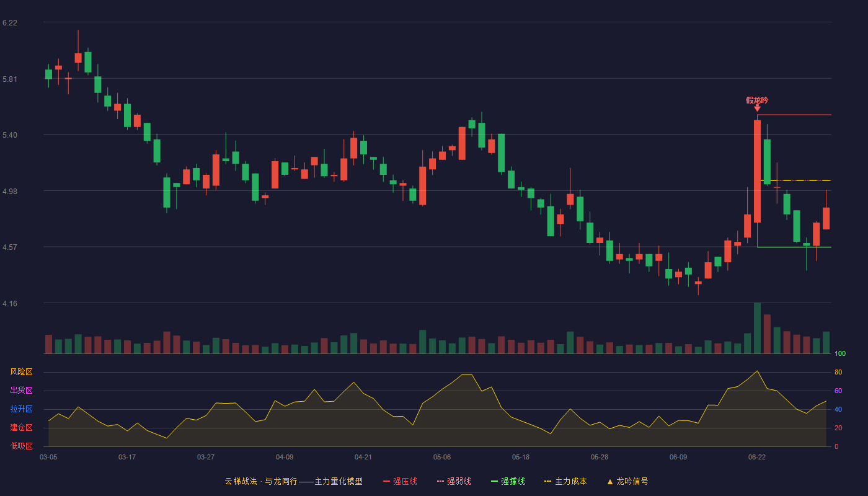Click the purple 60 indicator scale value
This screenshot has height=496, width=868.
coord(838,391)
